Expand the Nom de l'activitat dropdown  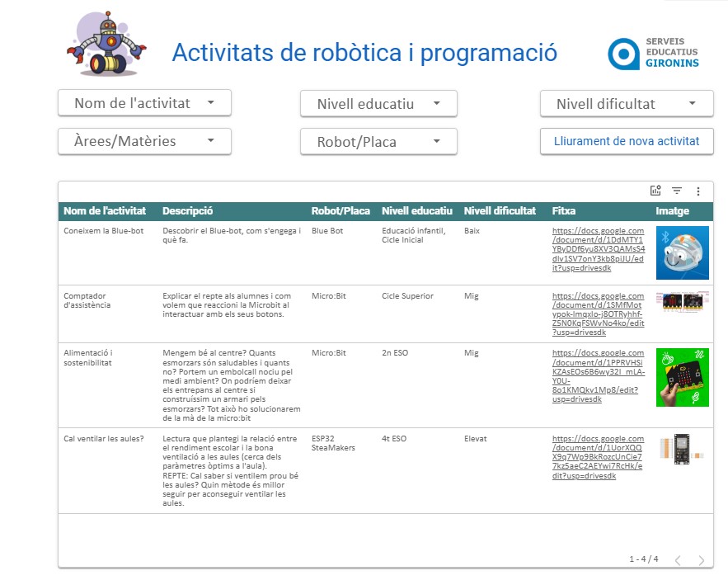pos(144,103)
